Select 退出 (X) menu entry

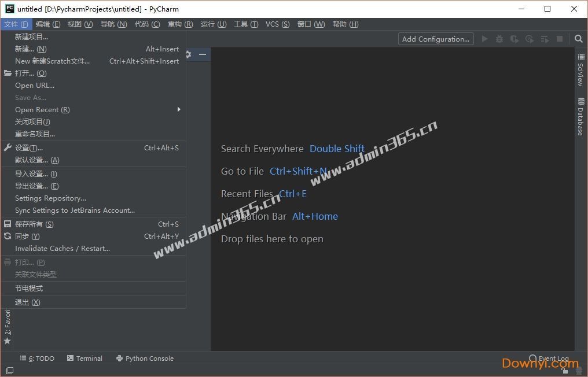[x=93, y=302]
